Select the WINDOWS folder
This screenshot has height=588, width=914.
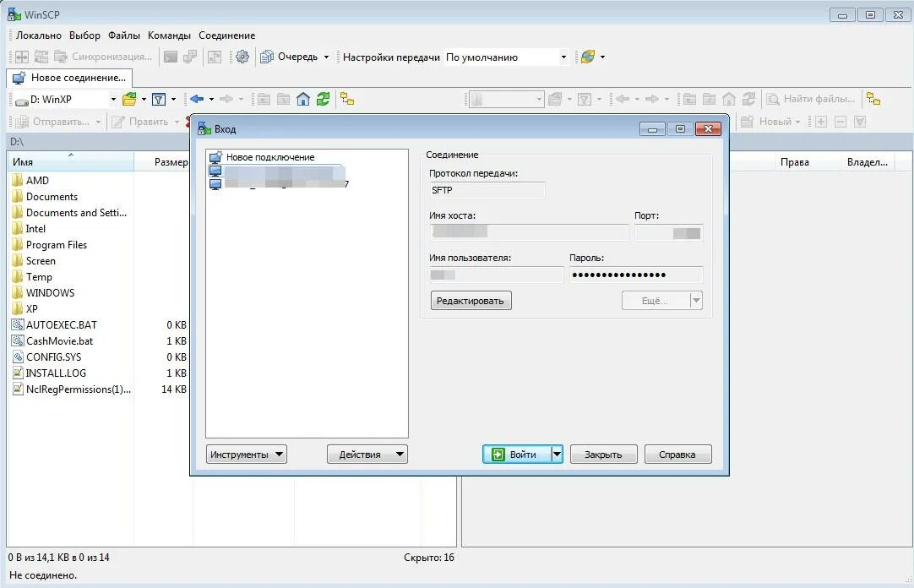pos(43,292)
